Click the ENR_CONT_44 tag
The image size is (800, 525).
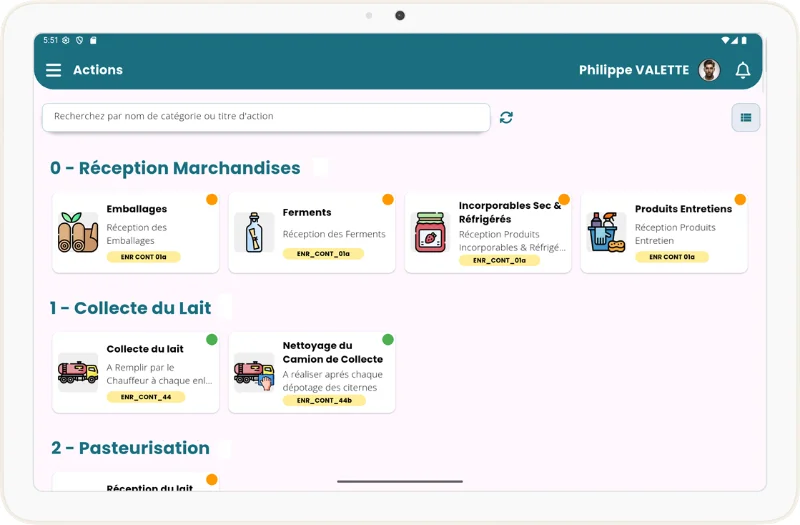146,397
